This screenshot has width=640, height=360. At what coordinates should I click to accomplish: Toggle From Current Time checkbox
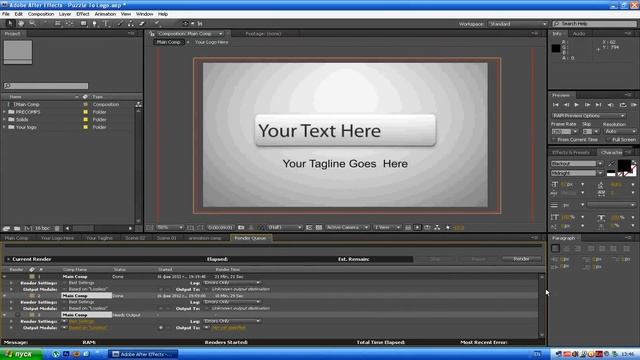coord(554,140)
